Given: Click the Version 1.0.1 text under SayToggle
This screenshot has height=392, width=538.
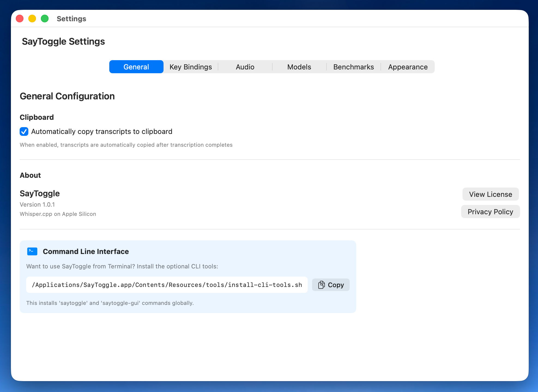Looking at the screenshot, I should (37, 204).
